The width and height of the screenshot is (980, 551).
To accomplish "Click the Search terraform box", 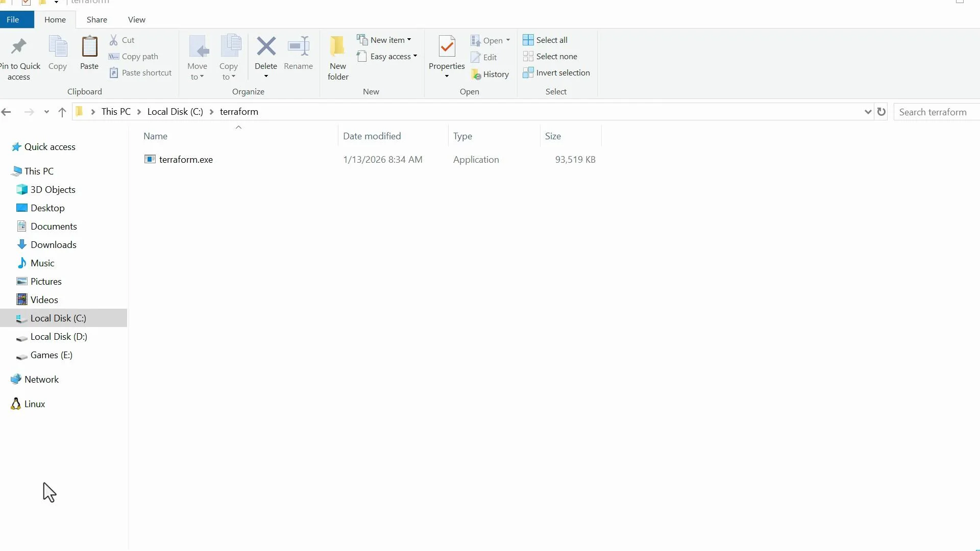I will [937, 112].
